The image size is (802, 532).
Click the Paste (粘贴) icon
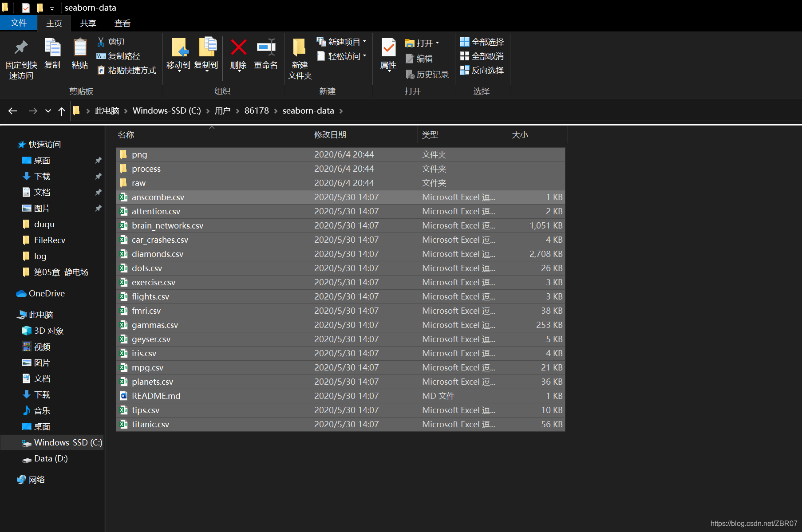coord(79,55)
